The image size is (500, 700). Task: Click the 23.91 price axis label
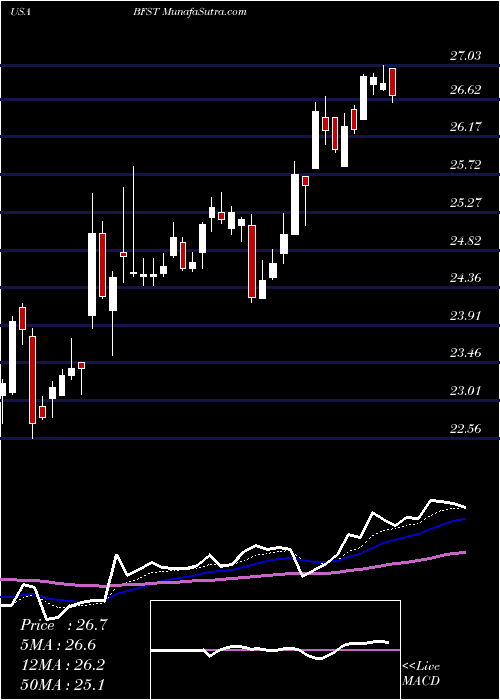[465, 316]
